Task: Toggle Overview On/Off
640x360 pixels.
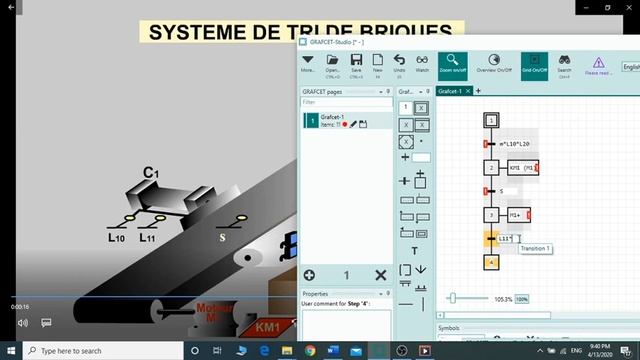Action: [x=494, y=64]
